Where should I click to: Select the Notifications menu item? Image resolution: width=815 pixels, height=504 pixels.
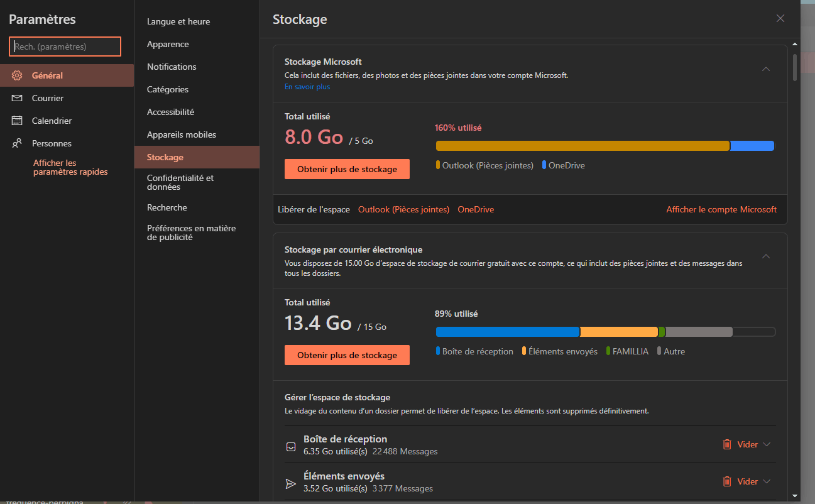pos(172,67)
